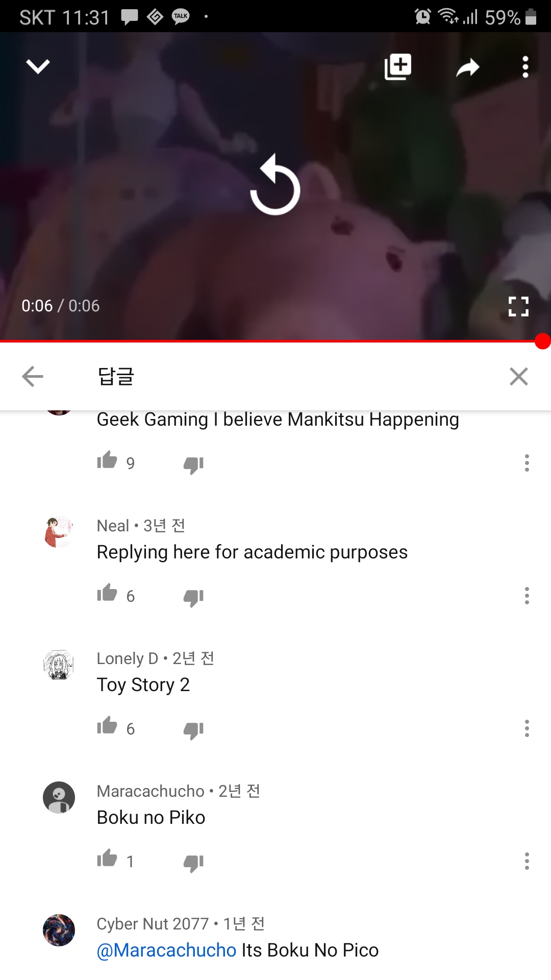Tap the KakaoTalk notification in status bar
The width and height of the screenshot is (551, 980).
(181, 17)
